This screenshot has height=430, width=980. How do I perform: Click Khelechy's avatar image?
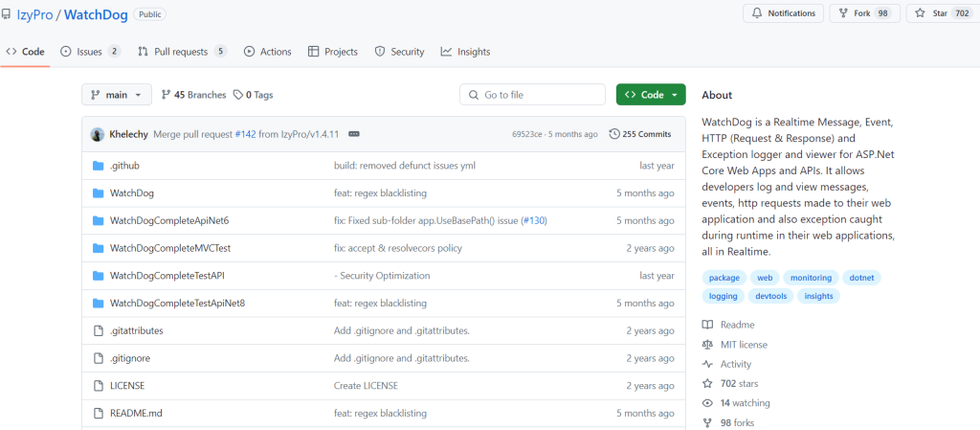coord(98,134)
